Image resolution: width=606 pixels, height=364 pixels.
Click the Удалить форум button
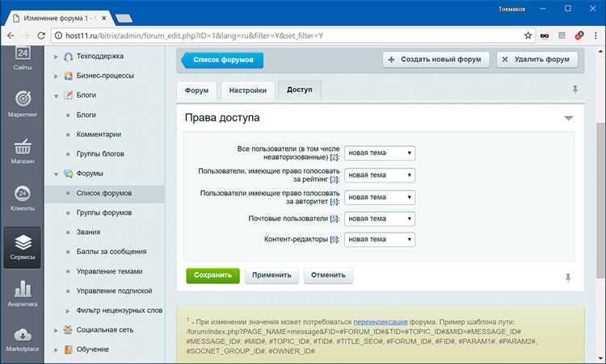click(x=537, y=60)
